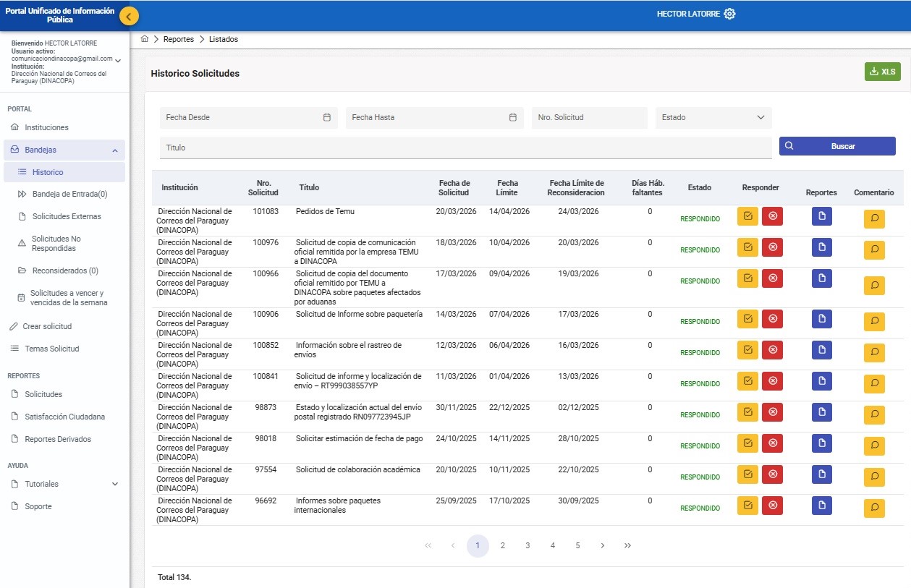
Task: Expand the active user account chevron
Action: click(x=118, y=61)
